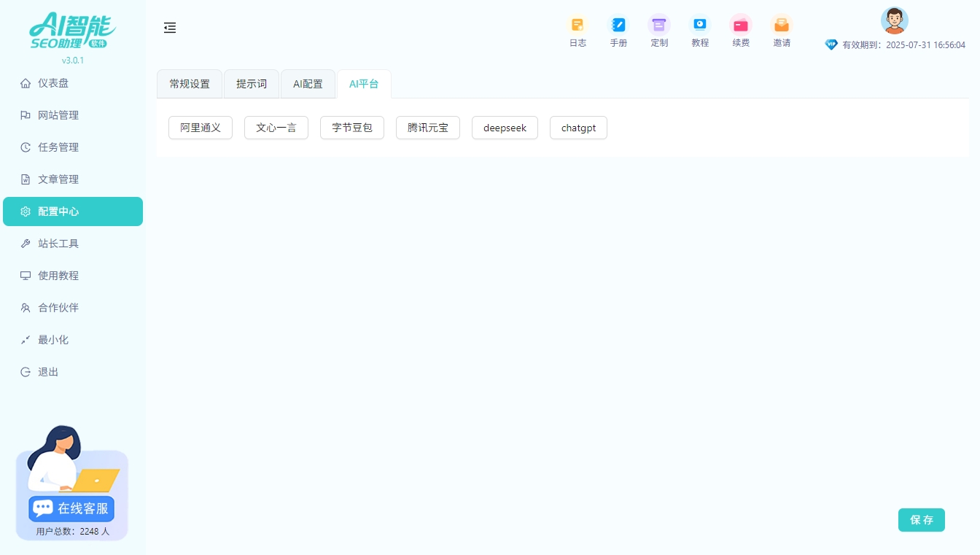Collapse the sidebar with the hamburger icon
The width and height of the screenshot is (980, 555).
point(170,28)
